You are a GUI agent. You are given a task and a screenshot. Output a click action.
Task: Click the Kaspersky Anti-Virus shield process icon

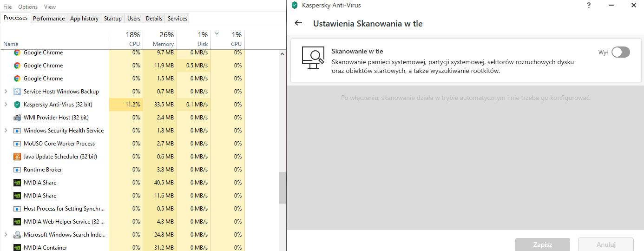(x=17, y=105)
